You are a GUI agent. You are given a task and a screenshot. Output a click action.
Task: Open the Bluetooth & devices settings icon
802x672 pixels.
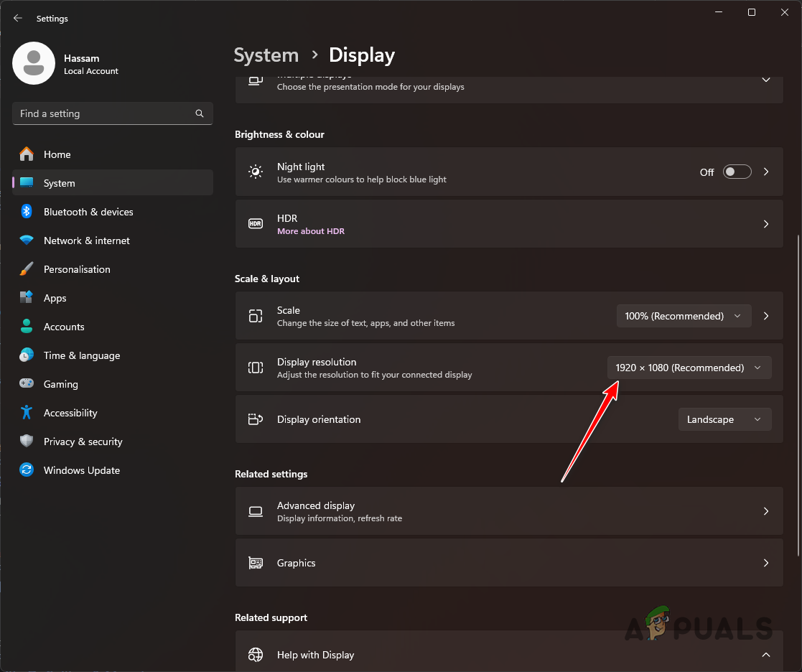(26, 212)
